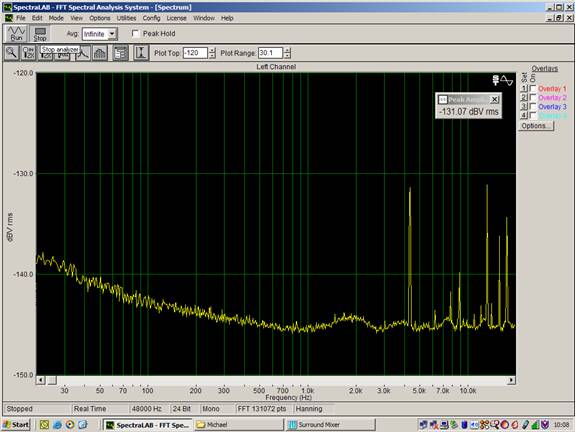Click the purple shield tray icon
This screenshot has width=575, height=432.
click(545, 425)
